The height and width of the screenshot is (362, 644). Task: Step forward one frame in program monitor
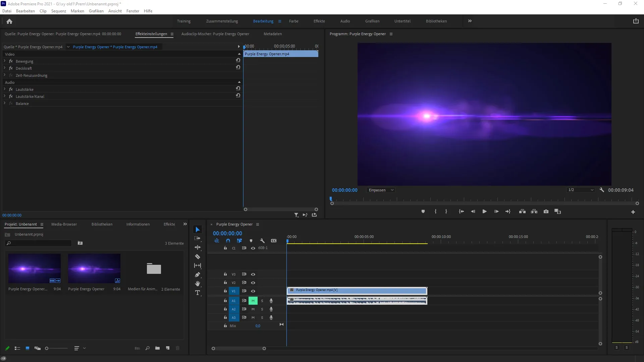tap(496, 212)
